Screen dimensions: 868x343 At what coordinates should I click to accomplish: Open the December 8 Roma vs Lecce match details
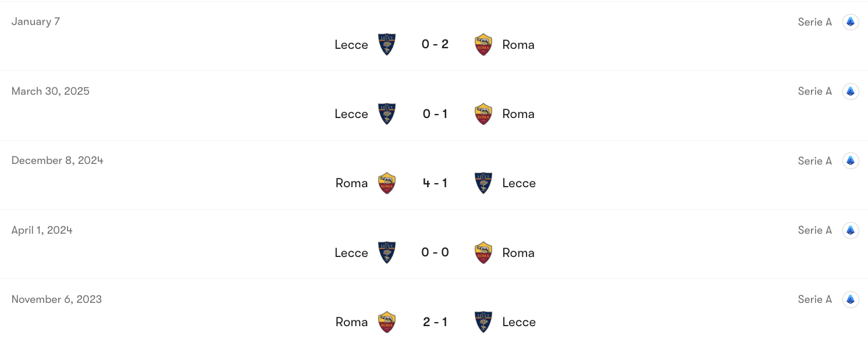tap(435, 183)
